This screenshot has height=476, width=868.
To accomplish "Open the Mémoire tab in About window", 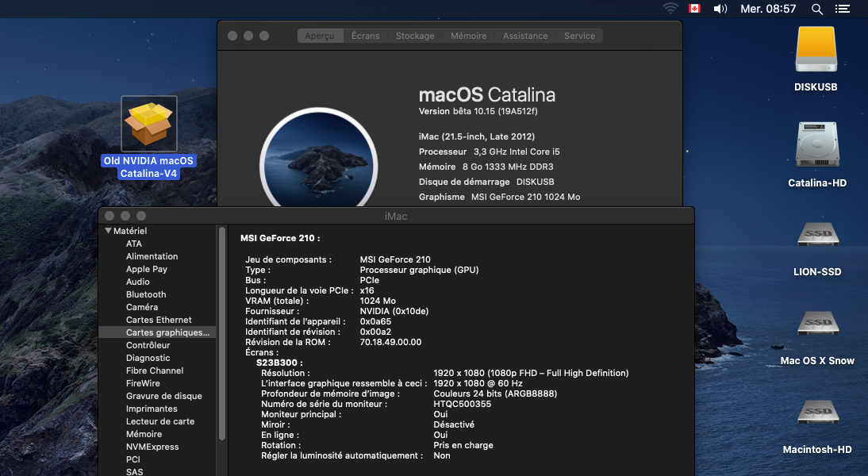I will tap(468, 36).
